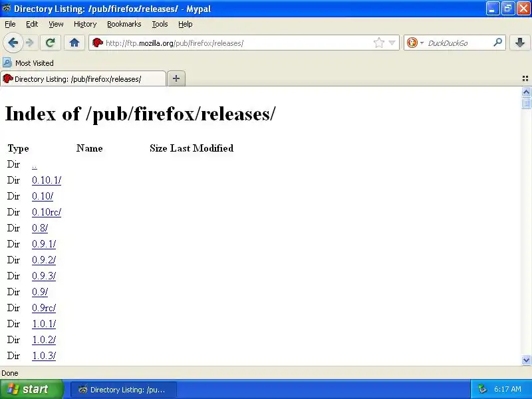Image resolution: width=532 pixels, height=399 pixels.
Task: Open the 0.10.1/ directory link
Action: [47, 180]
